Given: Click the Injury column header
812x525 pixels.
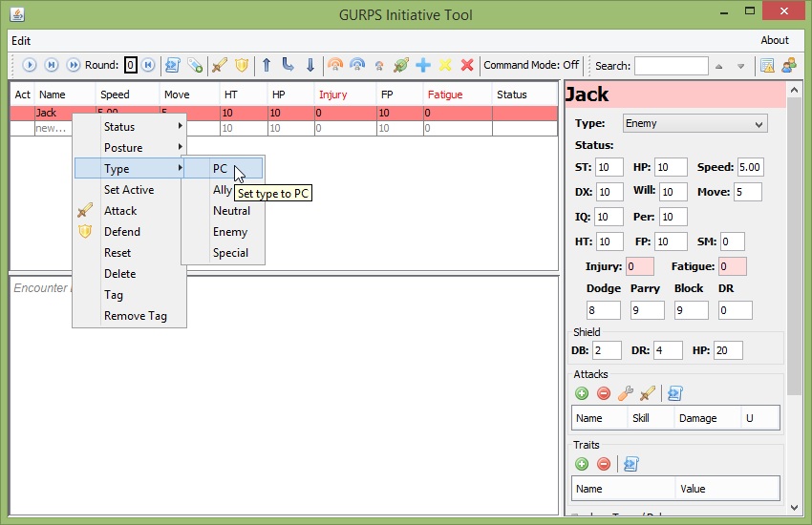Looking at the screenshot, I should pos(345,94).
